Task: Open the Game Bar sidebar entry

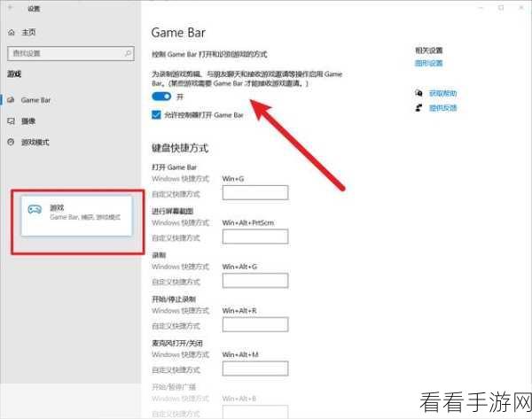Action: click(35, 100)
